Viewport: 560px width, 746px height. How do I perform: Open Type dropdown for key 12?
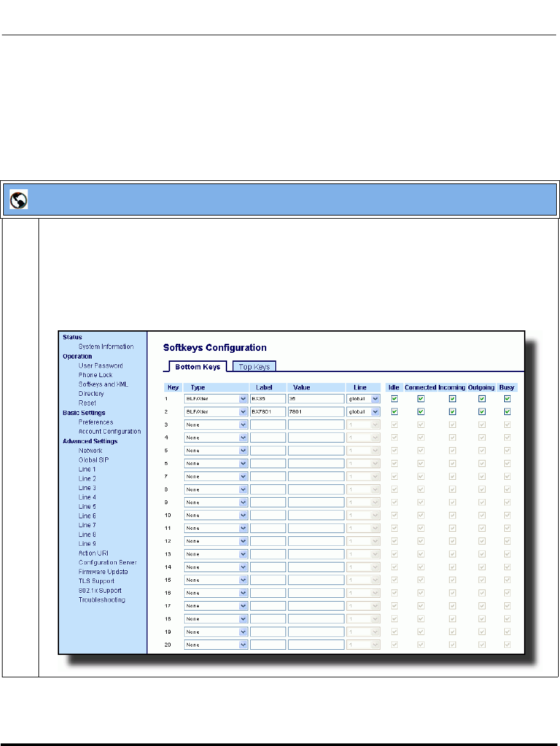click(216, 541)
